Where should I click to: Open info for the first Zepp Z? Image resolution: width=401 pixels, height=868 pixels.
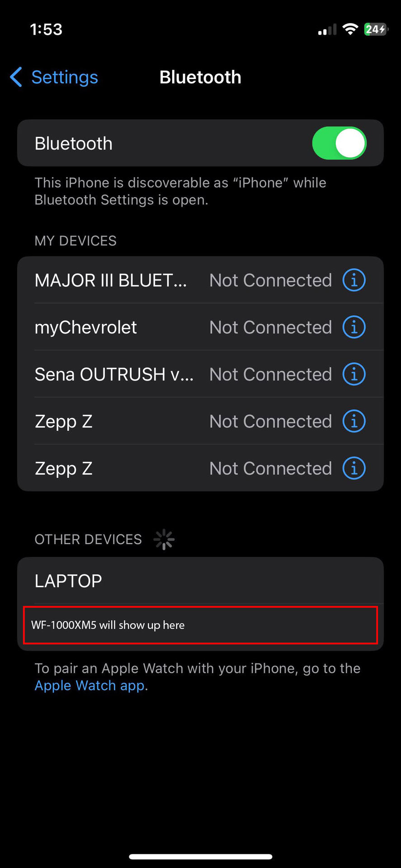point(354,421)
